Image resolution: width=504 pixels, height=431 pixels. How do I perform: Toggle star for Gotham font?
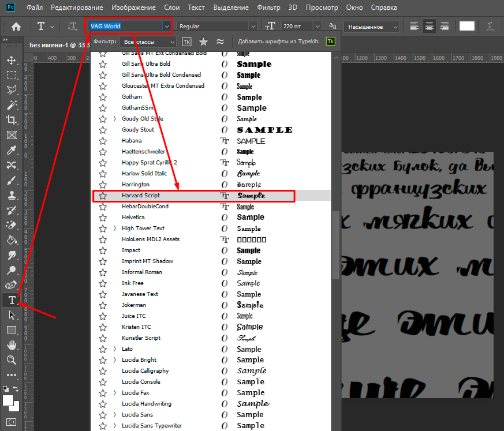[x=103, y=97]
